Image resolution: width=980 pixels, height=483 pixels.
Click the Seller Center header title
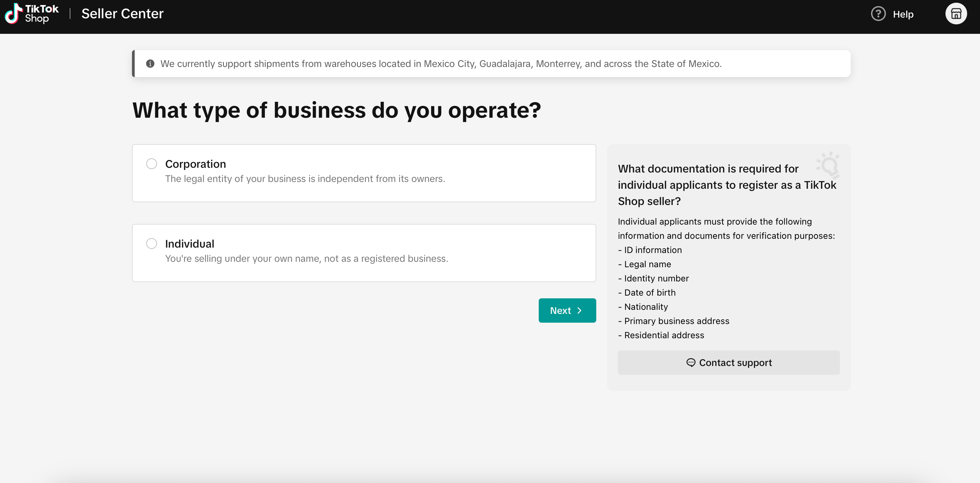tap(122, 14)
